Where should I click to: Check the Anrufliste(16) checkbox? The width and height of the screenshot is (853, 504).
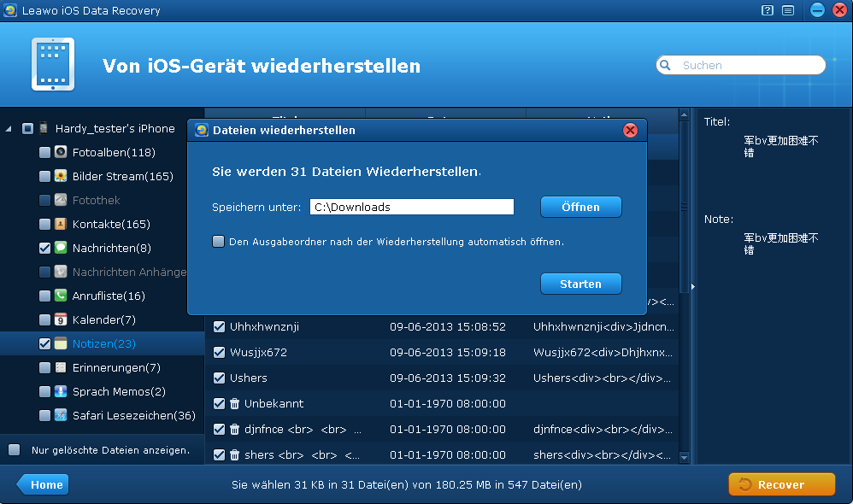pyautogui.click(x=45, y=296)
